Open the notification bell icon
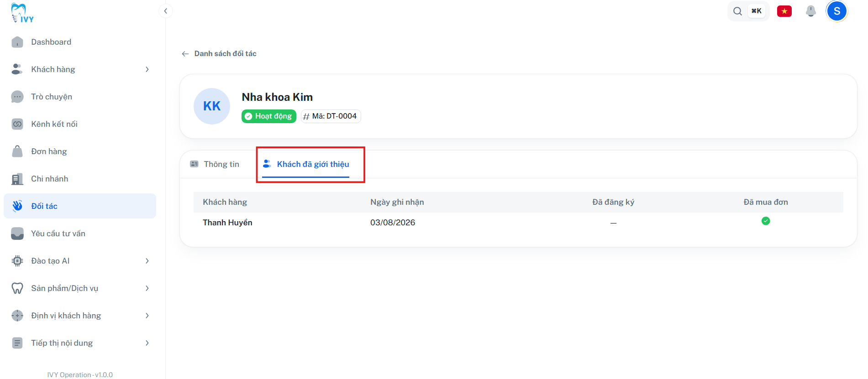This screenshot has width=868, height=379. point(810,11)
